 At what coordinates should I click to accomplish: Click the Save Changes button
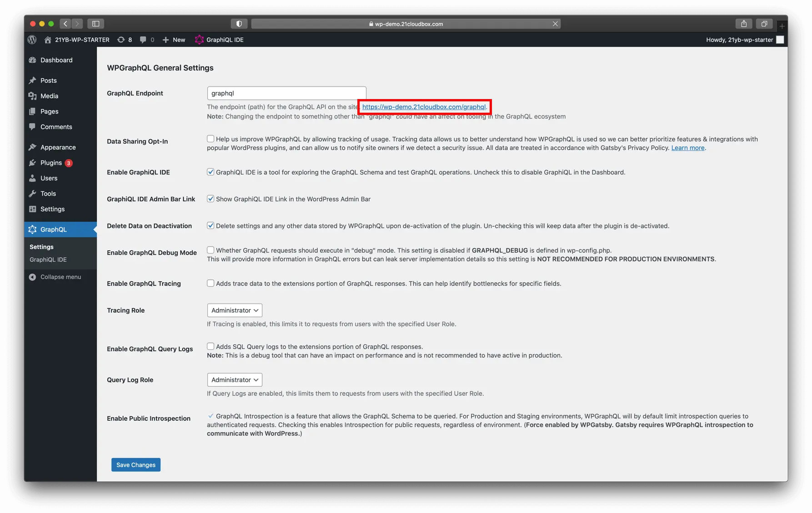point(136,465)
